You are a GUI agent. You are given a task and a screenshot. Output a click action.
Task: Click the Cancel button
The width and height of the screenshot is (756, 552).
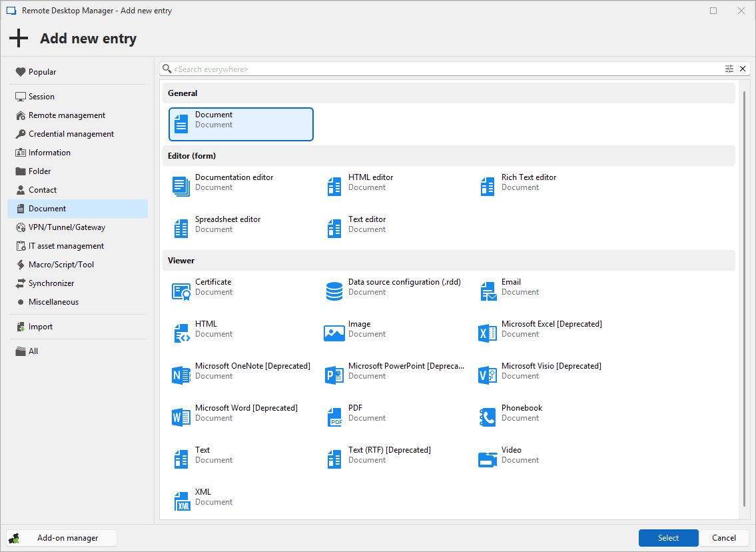point(724,538)
